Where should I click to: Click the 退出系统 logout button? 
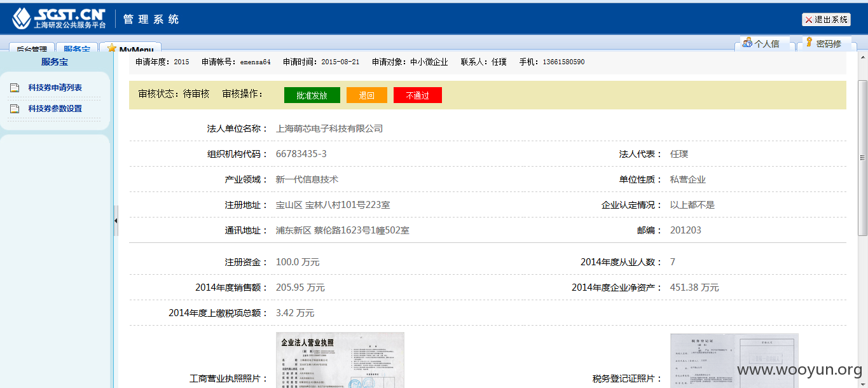[826, 20]
